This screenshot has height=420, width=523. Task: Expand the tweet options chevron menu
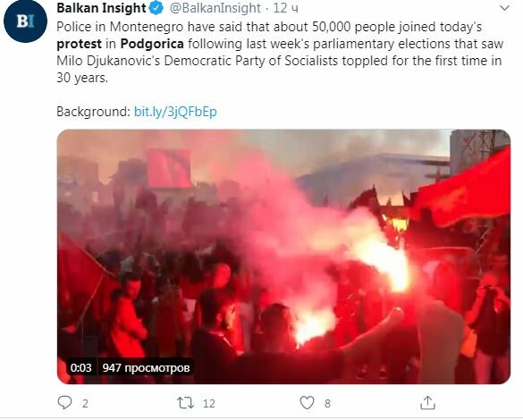click(505, 8)
